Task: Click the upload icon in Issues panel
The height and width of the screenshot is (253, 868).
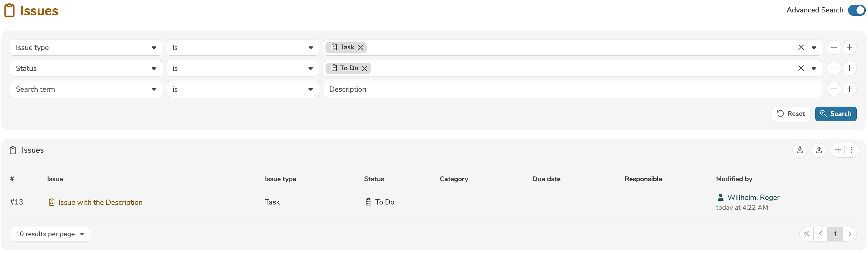Action: 819,150
